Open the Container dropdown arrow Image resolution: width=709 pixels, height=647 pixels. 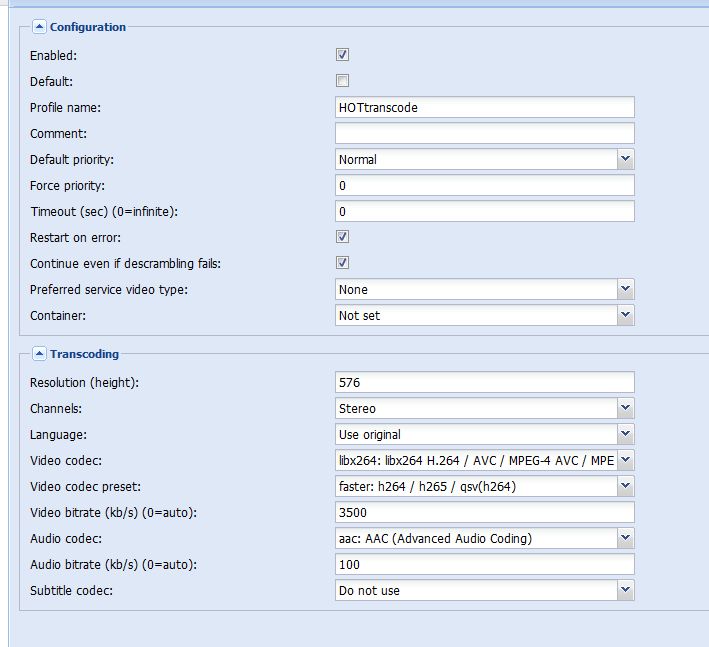tap(625, 315)
